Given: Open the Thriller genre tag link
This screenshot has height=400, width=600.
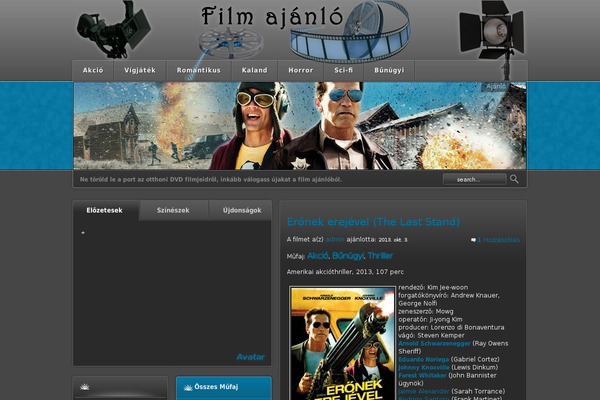Looking at the screenshot, I should (380, 256).
